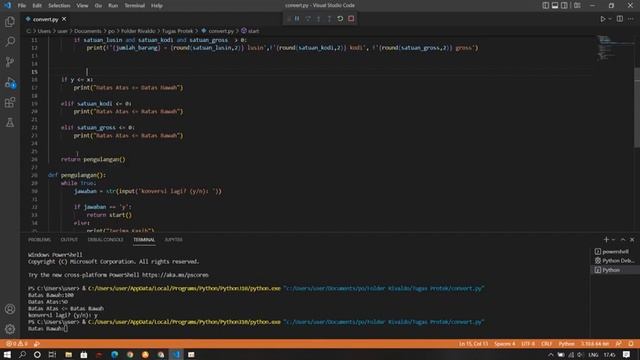Image resolution: width=640 pixels, height=360 pixels.
Task: Run Python file with play button
Action: pos(602,19)
